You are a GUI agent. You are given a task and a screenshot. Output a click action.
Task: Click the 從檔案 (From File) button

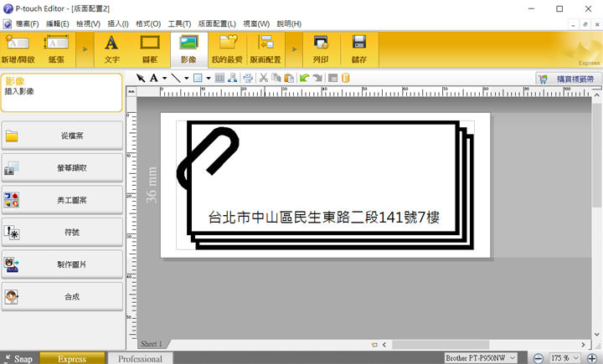63,136
